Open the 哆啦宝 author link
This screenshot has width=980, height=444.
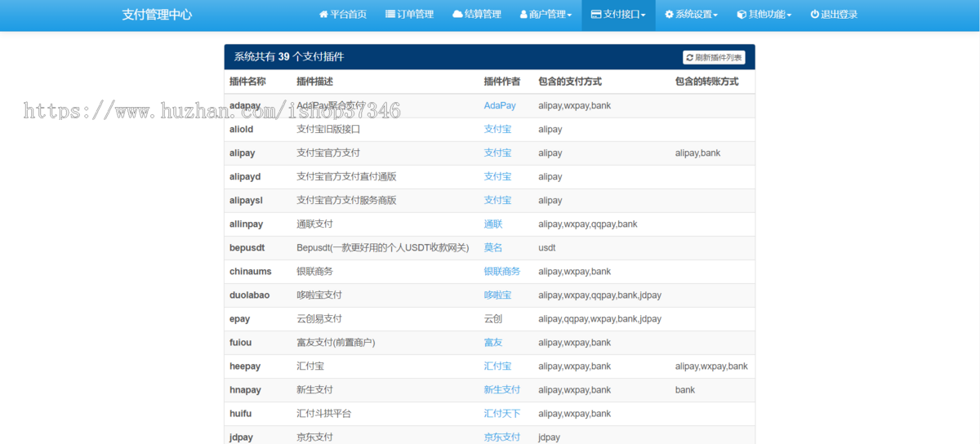[497, 295]
